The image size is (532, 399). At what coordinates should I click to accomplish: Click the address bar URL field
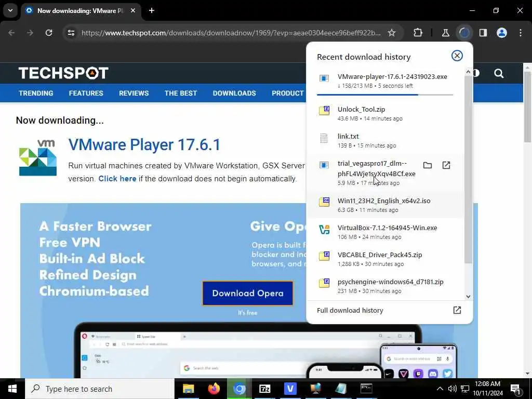point(231,33)
